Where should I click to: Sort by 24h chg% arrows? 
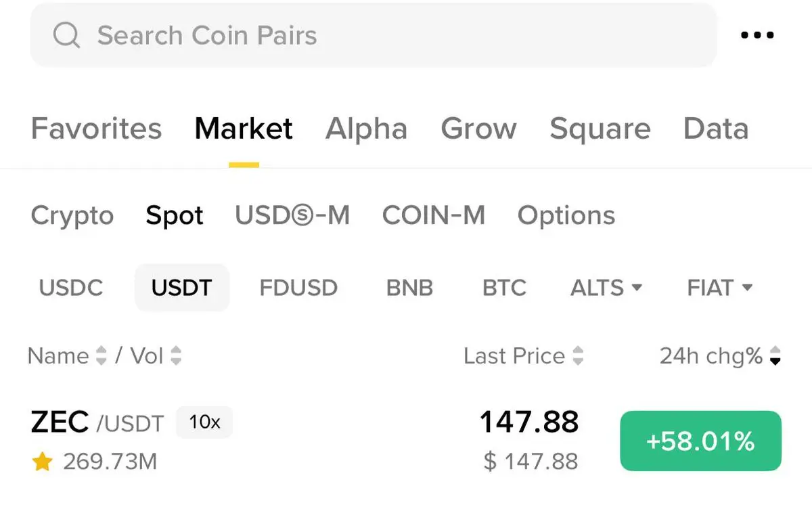click(x=775, y=356)
